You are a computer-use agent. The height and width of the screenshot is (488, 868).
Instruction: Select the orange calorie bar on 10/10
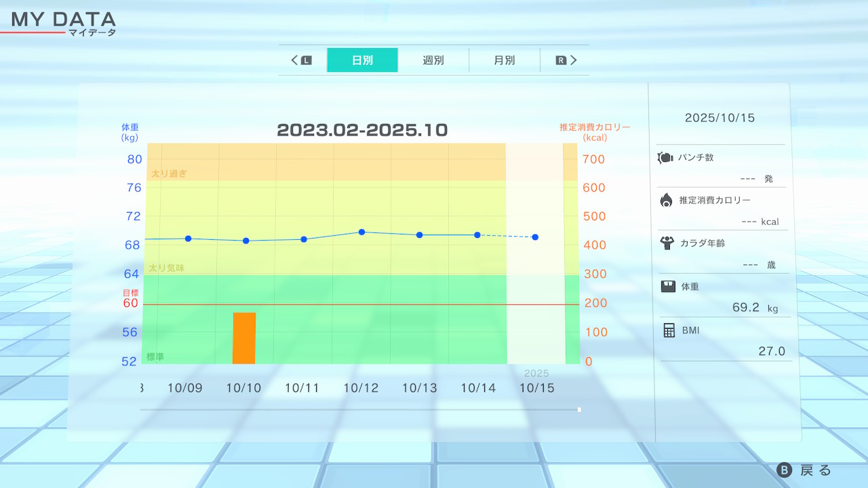(x=244, y=338)
